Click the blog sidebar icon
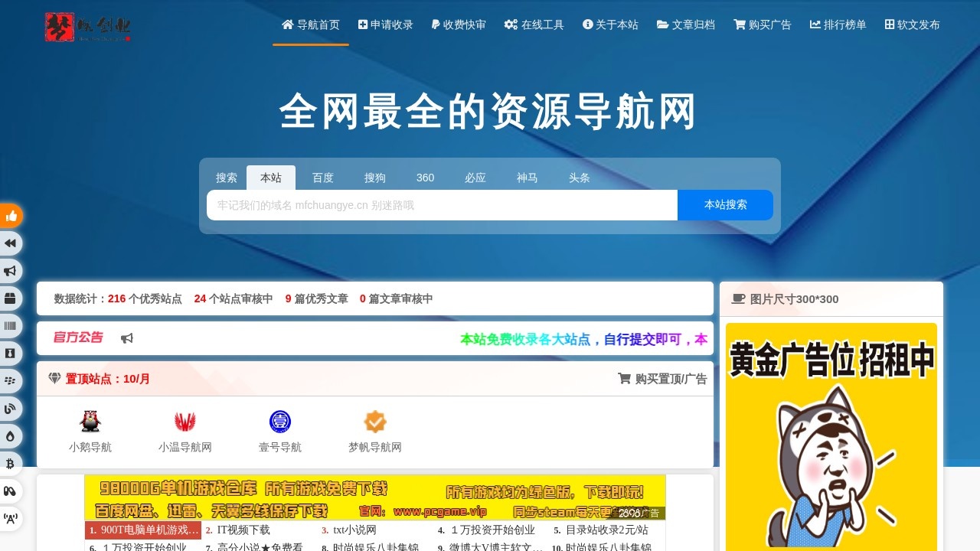 (x=11, y=409)
